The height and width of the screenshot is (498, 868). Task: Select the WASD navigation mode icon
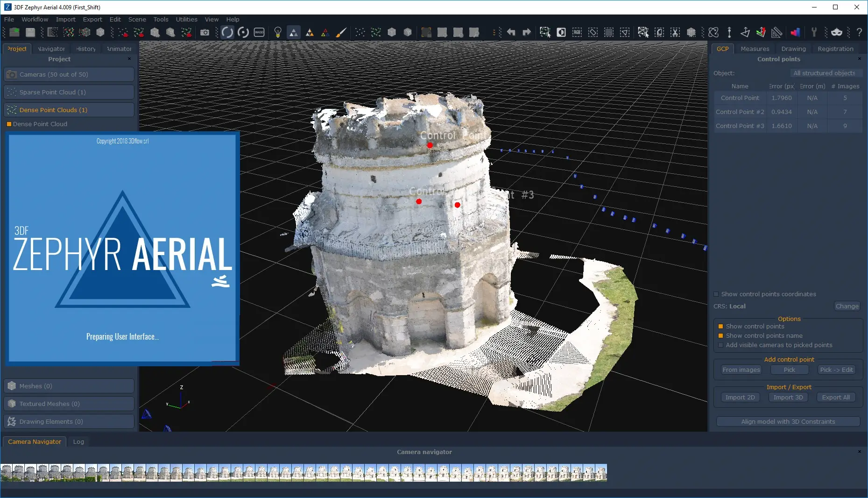click(259, 32)
